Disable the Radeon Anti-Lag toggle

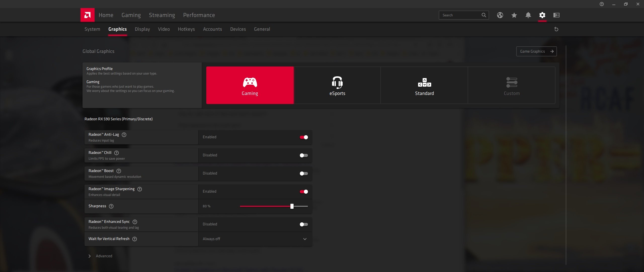304,137
